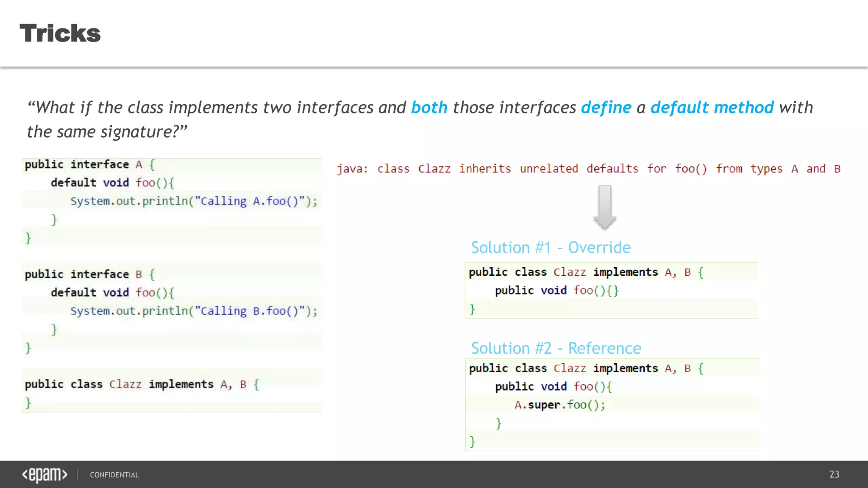Click the CONFIDENTIAL label in footer
Screen dimensions: 868x488
pos(114,475)
